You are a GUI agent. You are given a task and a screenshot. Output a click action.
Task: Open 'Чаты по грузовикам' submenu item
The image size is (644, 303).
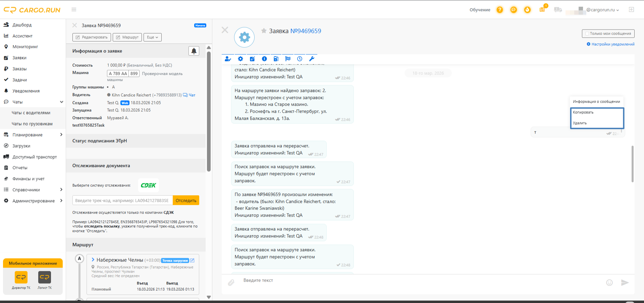[x=33, y=124]
